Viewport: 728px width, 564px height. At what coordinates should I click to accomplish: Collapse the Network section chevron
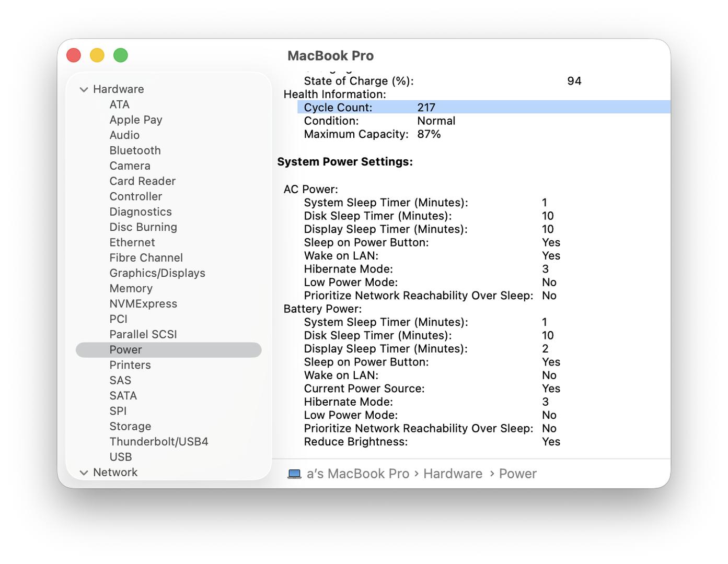(x=84, y=473)
